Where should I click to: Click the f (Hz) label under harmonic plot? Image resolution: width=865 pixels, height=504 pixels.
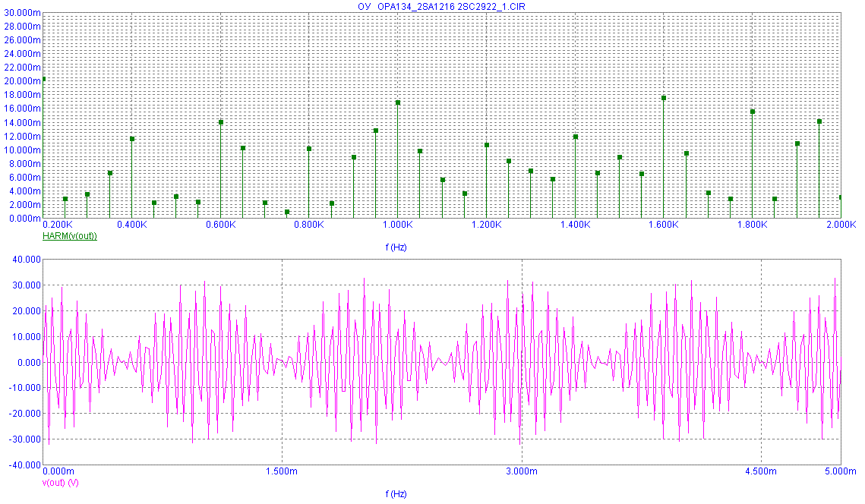coord(396,247)
